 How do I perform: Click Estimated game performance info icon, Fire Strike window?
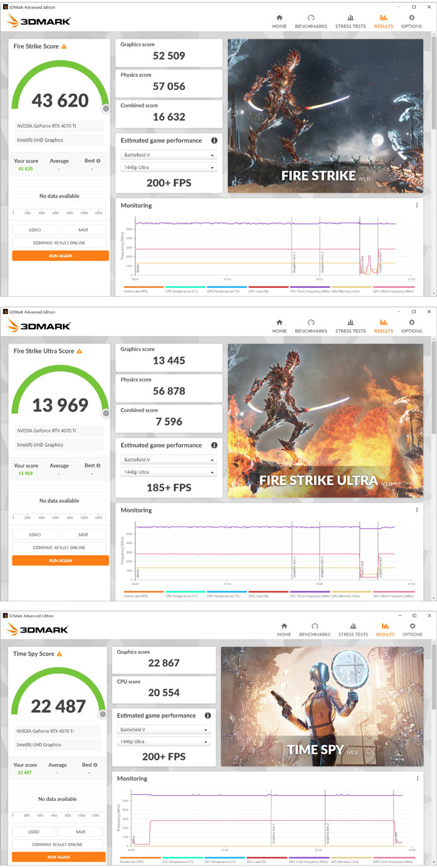(214, 141)
